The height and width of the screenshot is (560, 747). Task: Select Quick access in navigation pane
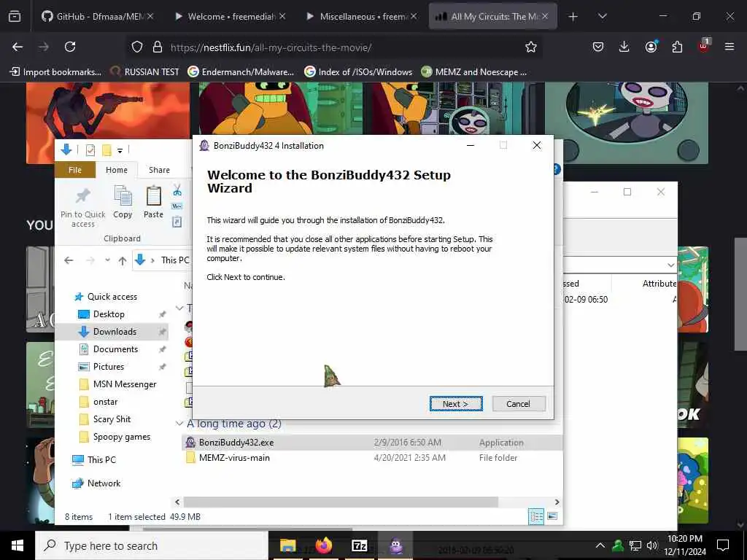(112, 297)
